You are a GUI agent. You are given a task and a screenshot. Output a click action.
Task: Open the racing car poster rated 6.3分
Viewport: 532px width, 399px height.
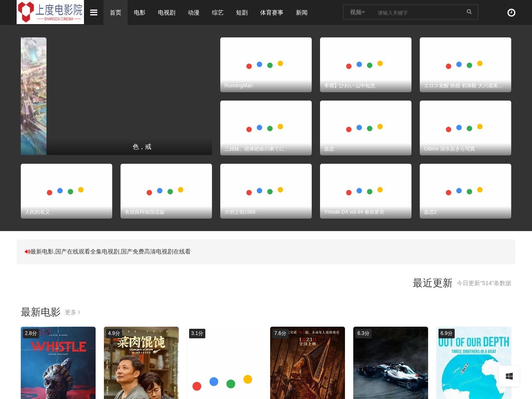tap(391, 363)
